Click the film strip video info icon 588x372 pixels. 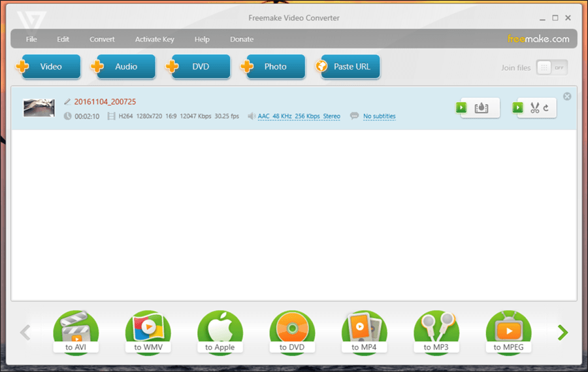tap(111, 116)
